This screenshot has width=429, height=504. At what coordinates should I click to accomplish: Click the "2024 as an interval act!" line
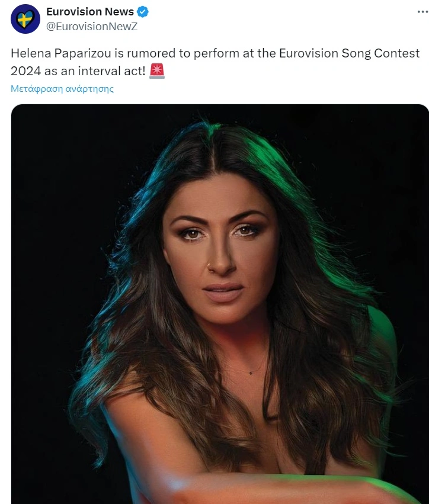(x=78, y=71)
